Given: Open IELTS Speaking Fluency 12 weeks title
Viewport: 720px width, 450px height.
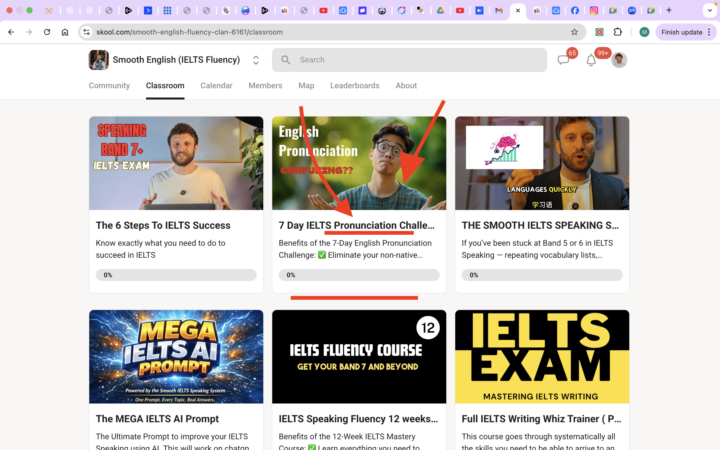Looking at the screenshot, I should [358, 419].
